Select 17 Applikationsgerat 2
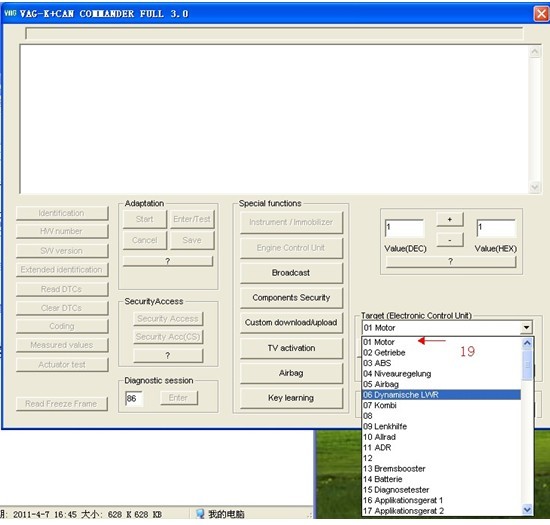Image resolution: width=550 pixels, height=525 pixels. 442,511
